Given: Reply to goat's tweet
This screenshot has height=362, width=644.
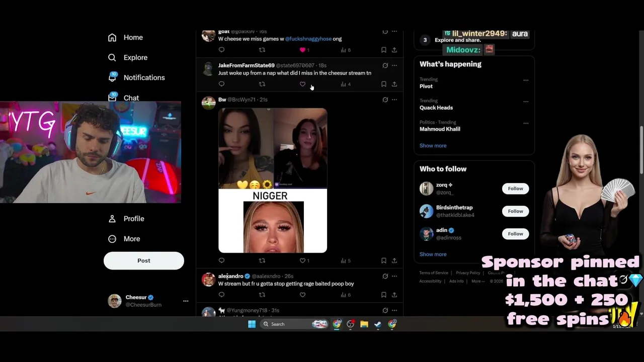Looking at the screenshot, I should 221,50.
